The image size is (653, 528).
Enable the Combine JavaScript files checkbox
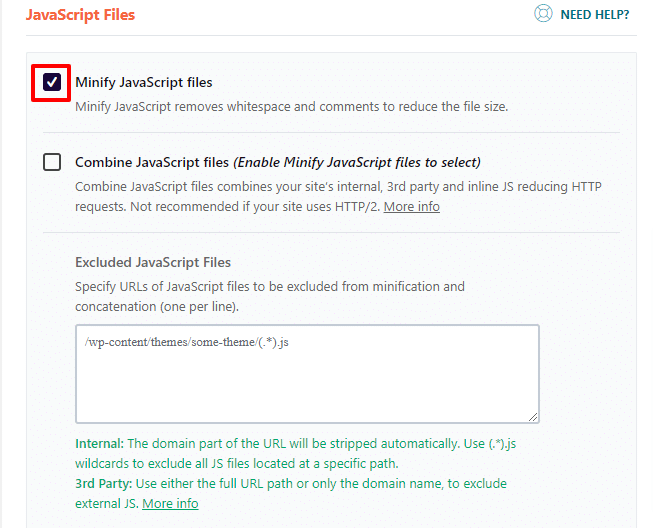point(52,162)
